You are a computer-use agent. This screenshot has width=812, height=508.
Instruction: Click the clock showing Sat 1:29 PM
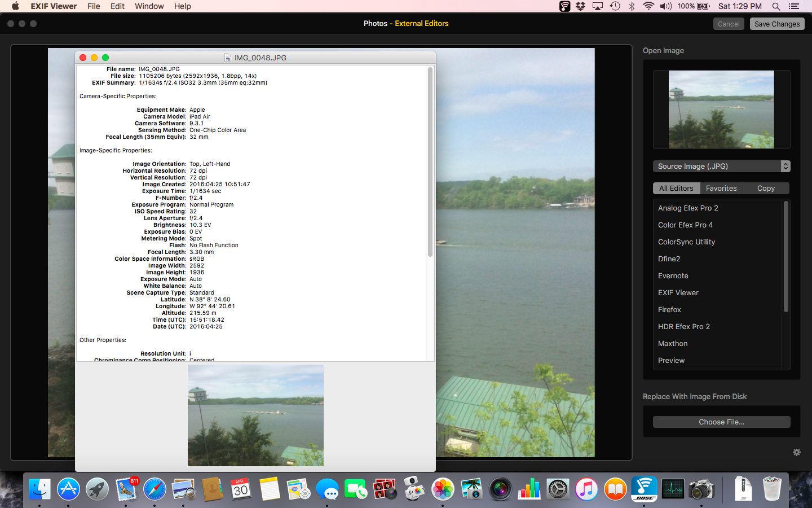pos(740,6)
